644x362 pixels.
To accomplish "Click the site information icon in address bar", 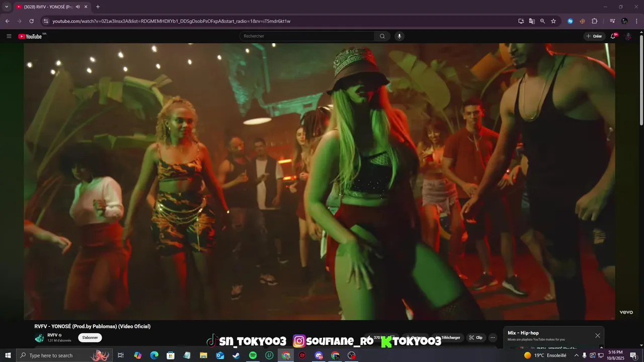I will pyautogui.click(x=46, y=21).
